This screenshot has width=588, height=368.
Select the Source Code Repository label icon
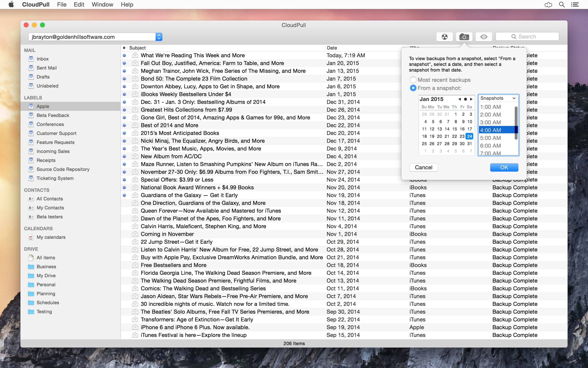[x=31, y=169]
